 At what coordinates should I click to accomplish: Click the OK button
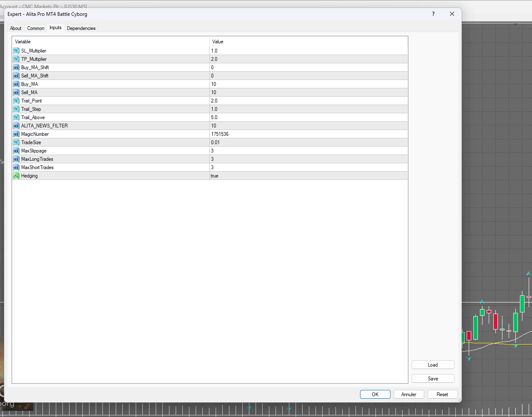coord(375,395)
